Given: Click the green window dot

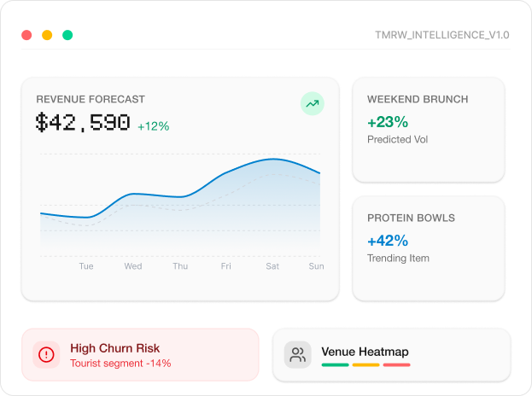Looking at the screenshot, I should [x=67, y=35].
